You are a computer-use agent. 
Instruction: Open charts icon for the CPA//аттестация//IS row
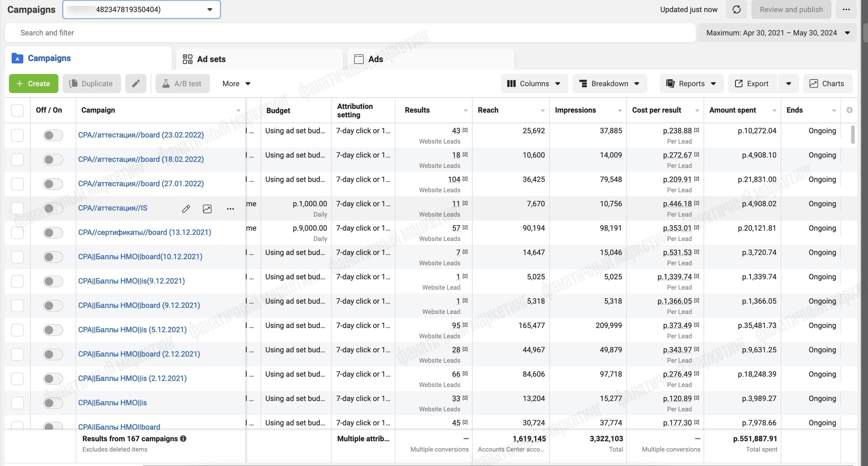(x=207, y=208)
